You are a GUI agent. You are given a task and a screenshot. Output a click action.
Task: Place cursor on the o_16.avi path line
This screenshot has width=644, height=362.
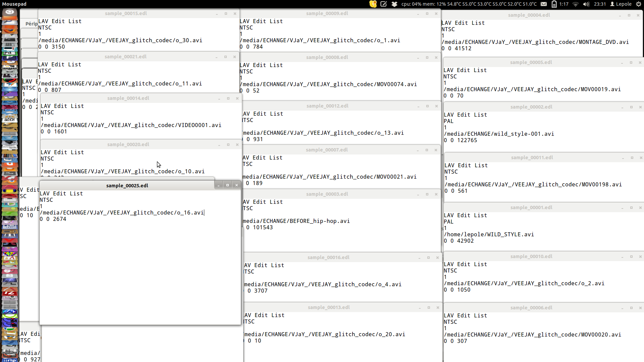(121, 213)
